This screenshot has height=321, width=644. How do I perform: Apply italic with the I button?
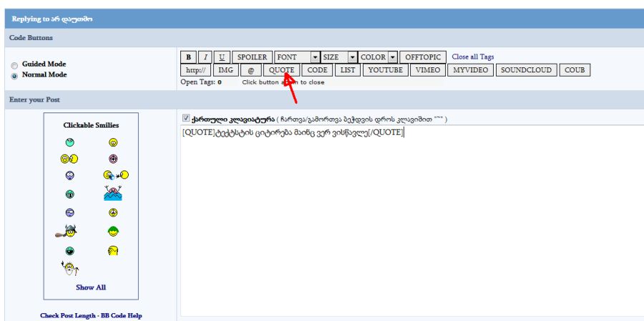click(x=205, y=57)
